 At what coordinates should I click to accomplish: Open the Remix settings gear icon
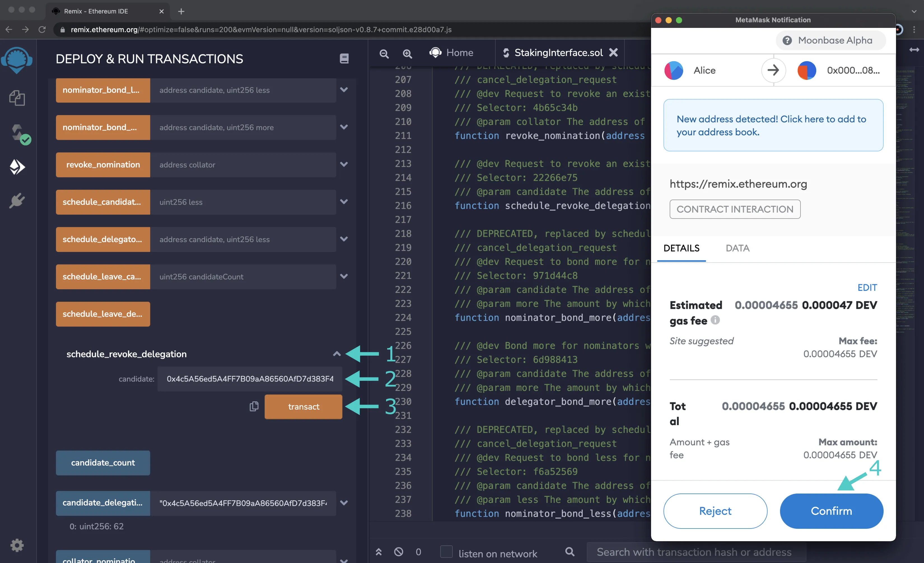(17, 545)
